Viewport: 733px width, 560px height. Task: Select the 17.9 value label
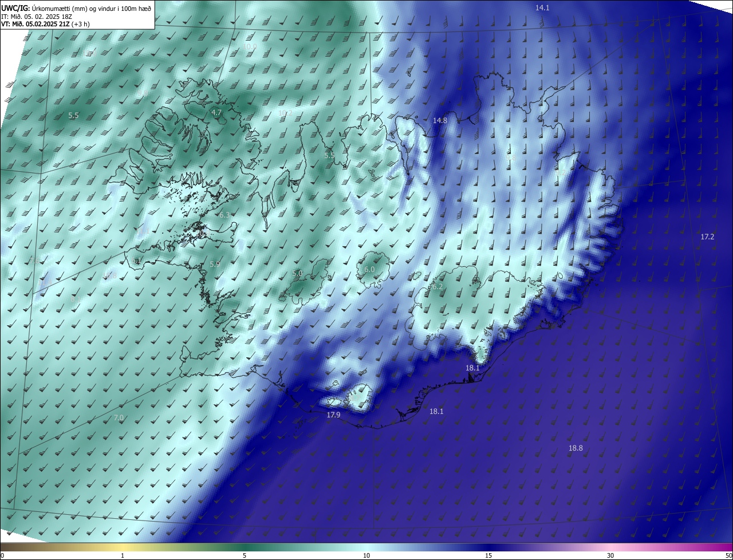(333, 415)
